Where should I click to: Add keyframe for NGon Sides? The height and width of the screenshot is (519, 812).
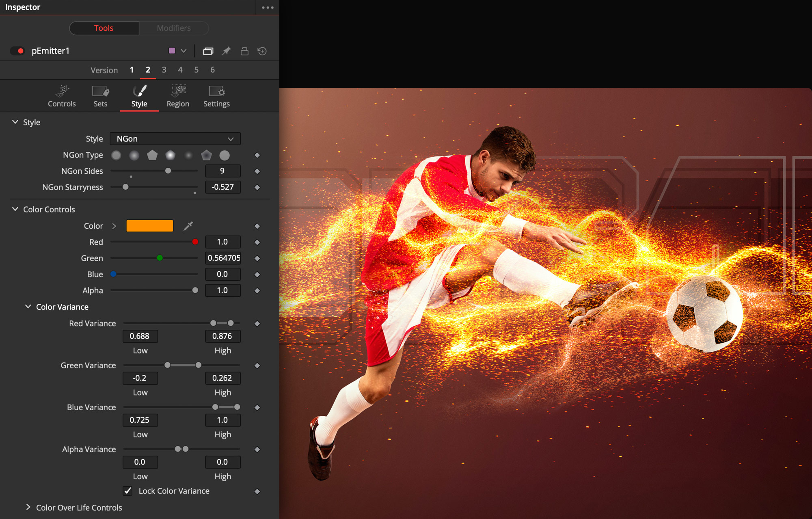pos(257,171)
